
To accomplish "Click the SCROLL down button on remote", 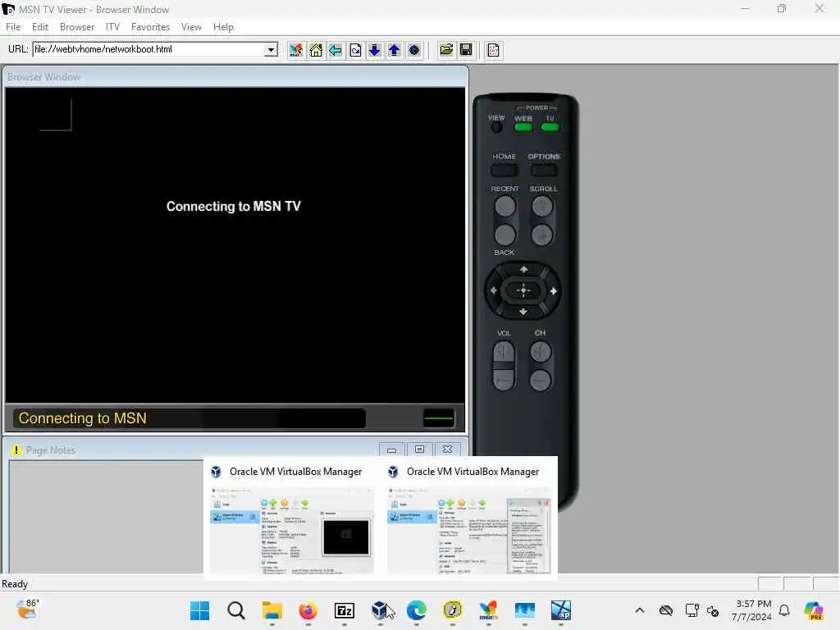I will (x=542, y=234).
